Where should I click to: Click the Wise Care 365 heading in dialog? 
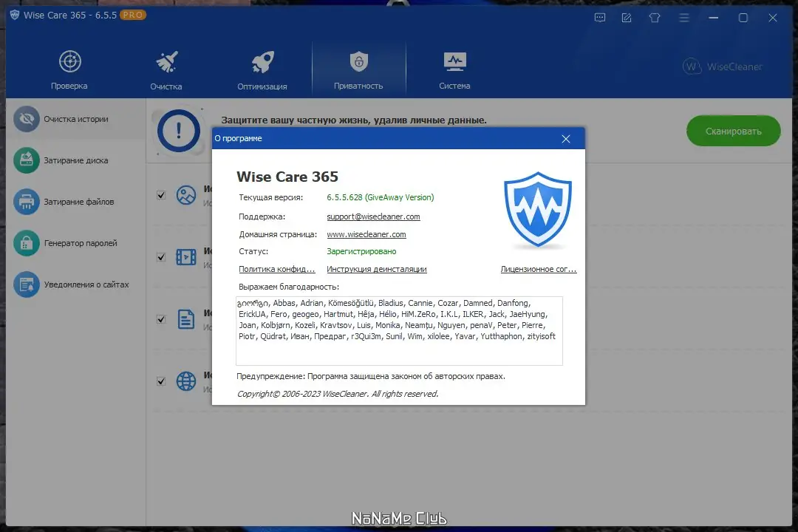click(x=287, y=177)
